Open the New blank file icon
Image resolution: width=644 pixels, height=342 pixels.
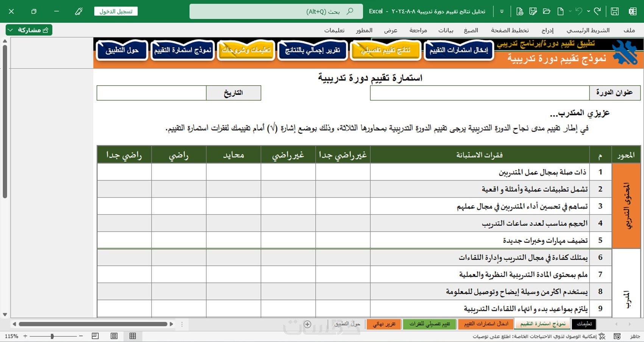coord(560,11)
